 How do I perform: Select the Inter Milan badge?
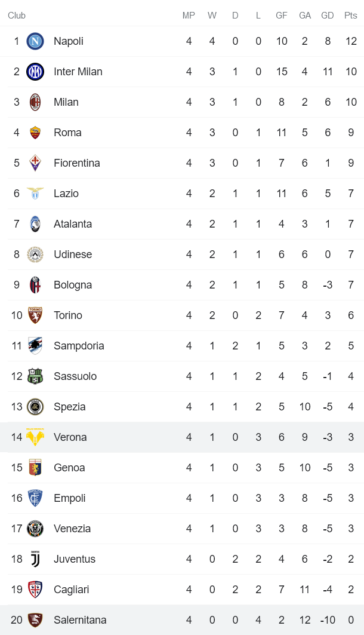pyautogui.click(x=35, y=72)
